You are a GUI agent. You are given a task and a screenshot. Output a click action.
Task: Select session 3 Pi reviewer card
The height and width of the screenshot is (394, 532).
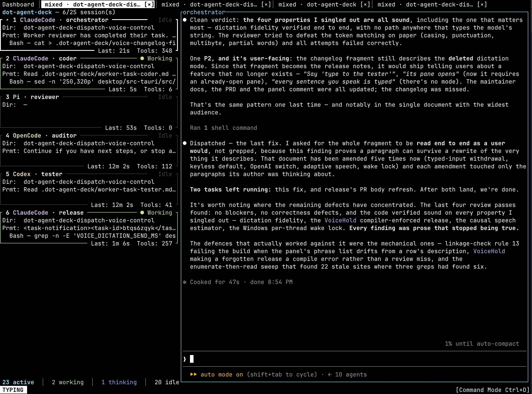(x=89, y=112)
